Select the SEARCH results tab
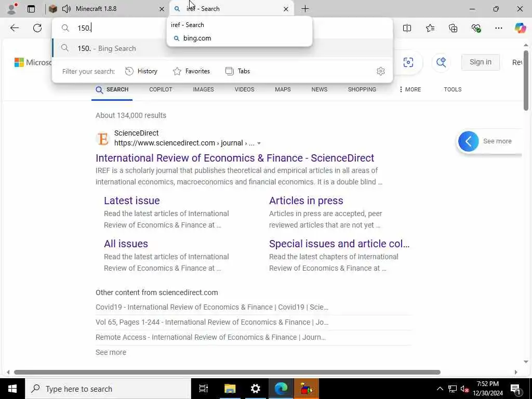The height and width of the screenshot is (399, 532). [x=112, y=89]
